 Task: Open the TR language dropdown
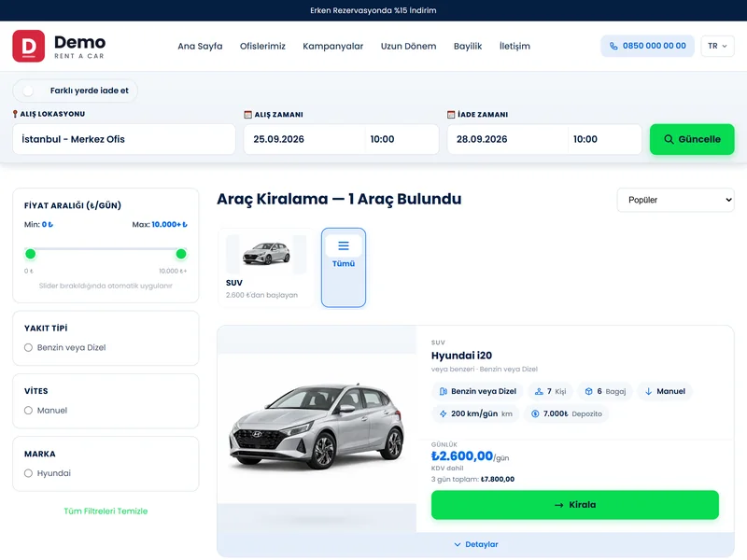[717, 46]
